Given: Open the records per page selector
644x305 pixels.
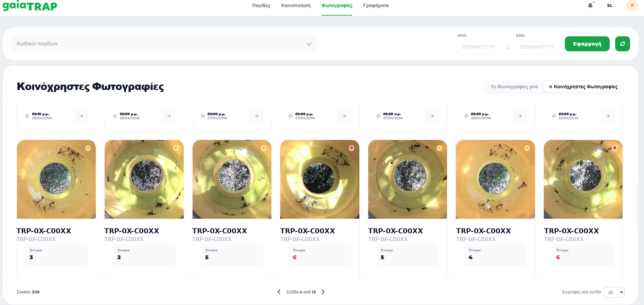Looking at the screenshot, I should tap(614, 292).
